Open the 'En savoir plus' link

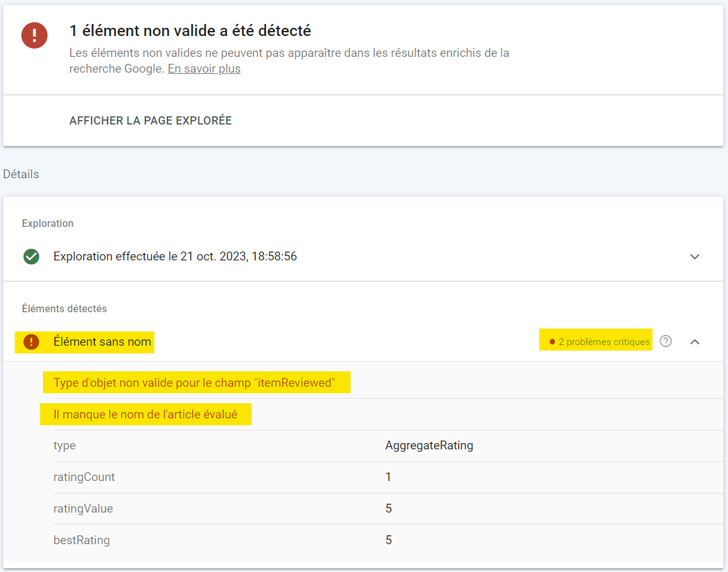tap(203, 69)
